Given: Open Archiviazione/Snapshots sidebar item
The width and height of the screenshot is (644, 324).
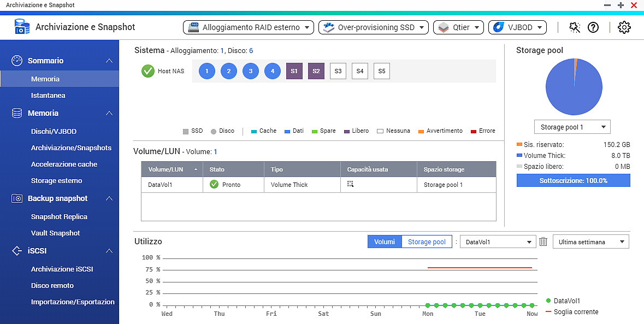Looking at the screenshot, I should [71, 148].
